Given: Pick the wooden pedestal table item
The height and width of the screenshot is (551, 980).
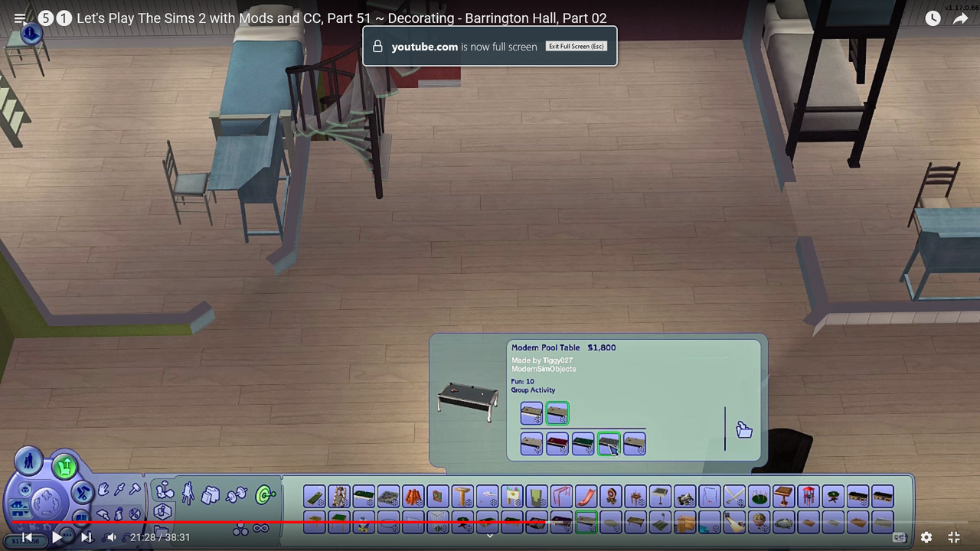Looking at the screenshot, I should coord(462,497).
